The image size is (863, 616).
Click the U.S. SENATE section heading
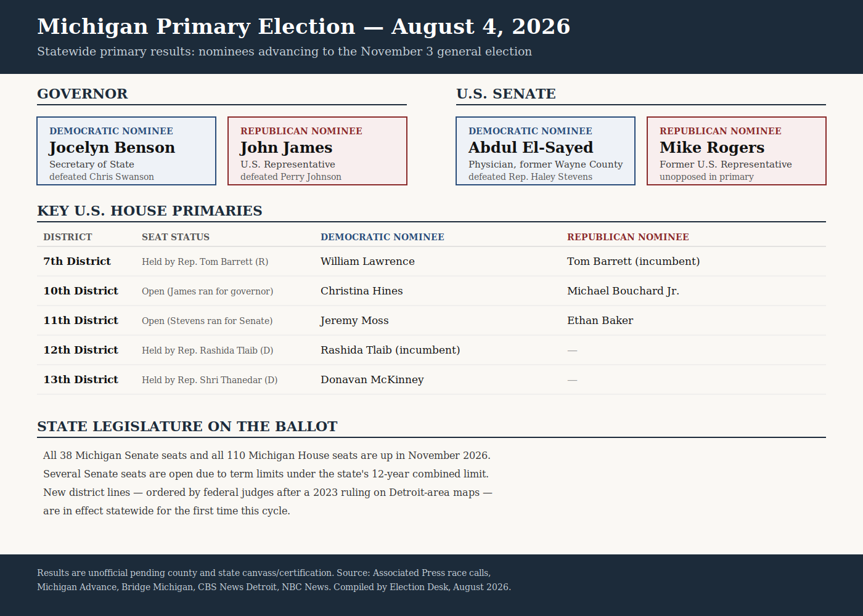[x=506, y=94]
